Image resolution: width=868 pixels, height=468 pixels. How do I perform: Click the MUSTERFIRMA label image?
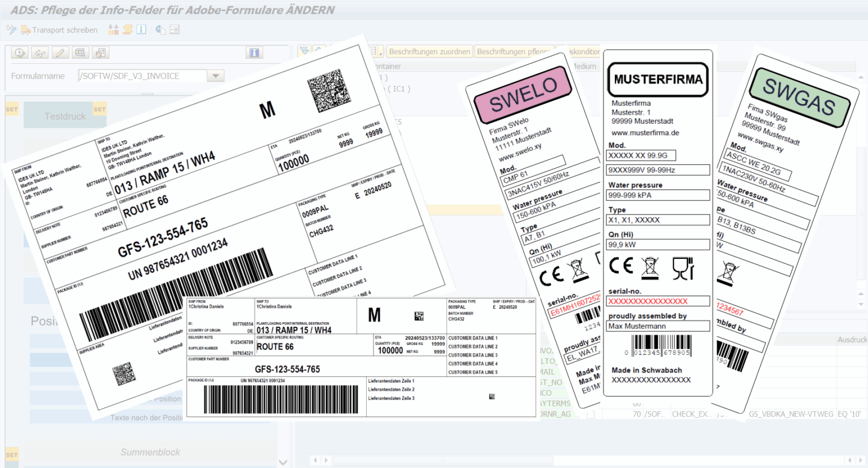(x=658, y=223)
